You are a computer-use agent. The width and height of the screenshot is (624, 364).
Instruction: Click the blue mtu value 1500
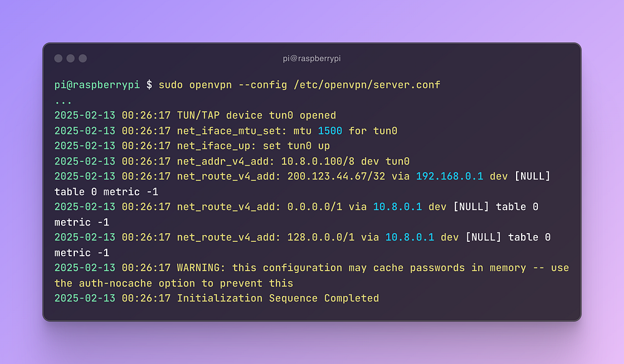pyautogui.click(x=330, y=131)
